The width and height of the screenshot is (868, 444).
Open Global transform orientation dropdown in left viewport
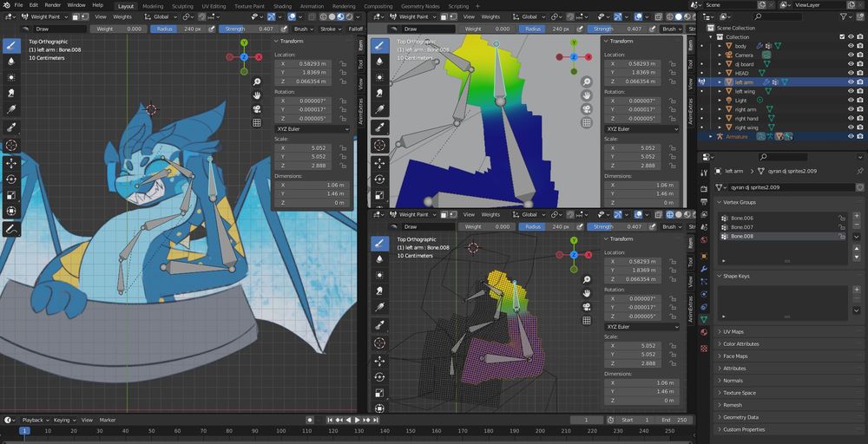coord(161,16)
